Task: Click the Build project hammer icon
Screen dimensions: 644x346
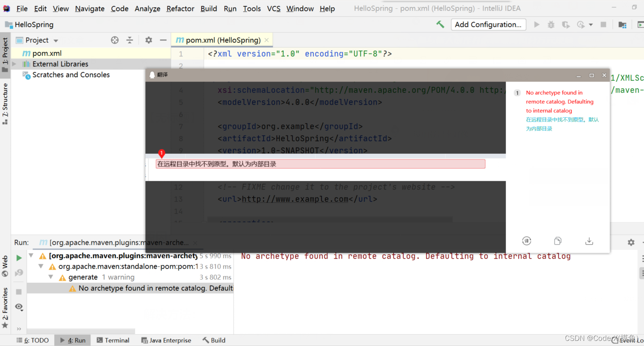Action: (x=440, y=25)
